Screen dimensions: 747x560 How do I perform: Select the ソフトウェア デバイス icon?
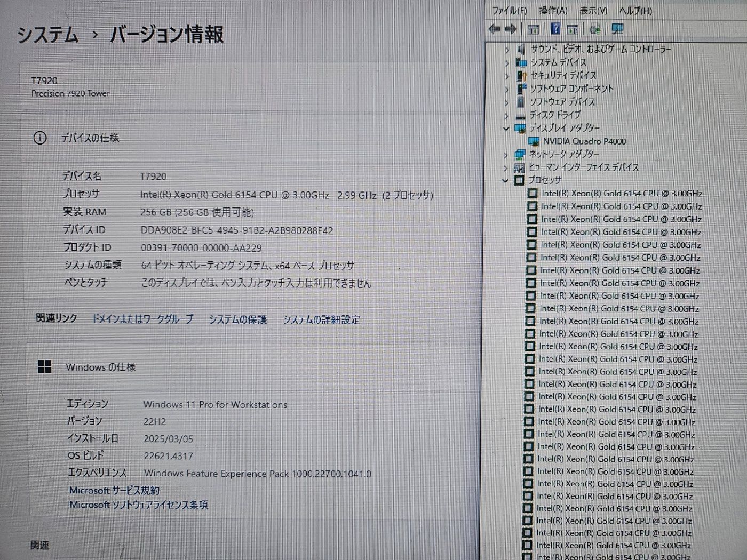click(x=521, y=101)
